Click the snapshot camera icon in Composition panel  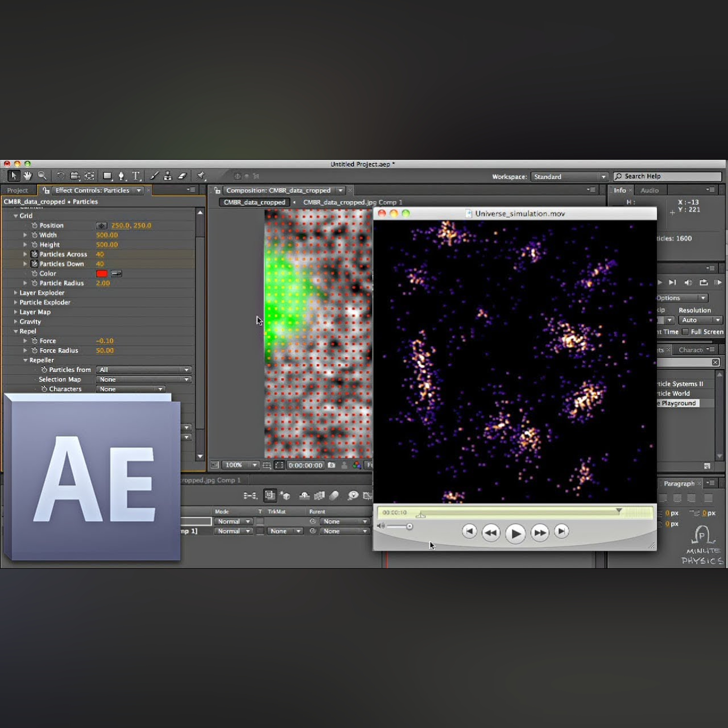coord(331,465)
